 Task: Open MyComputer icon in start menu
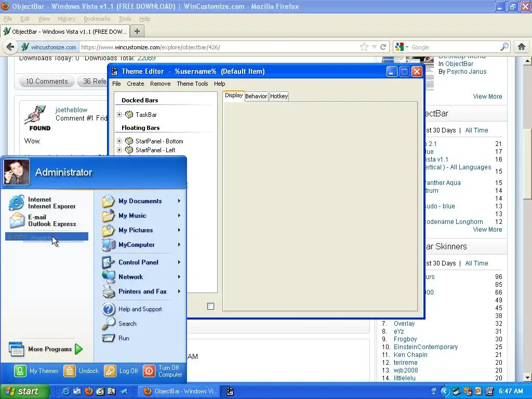click(x=108, y=245)
